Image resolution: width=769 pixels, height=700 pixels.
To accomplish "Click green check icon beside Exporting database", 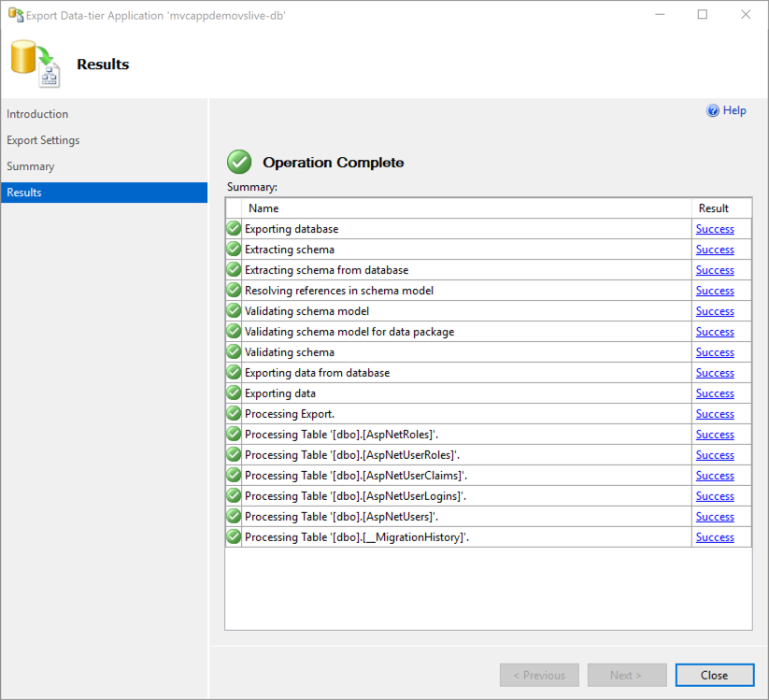I will 234,229.
